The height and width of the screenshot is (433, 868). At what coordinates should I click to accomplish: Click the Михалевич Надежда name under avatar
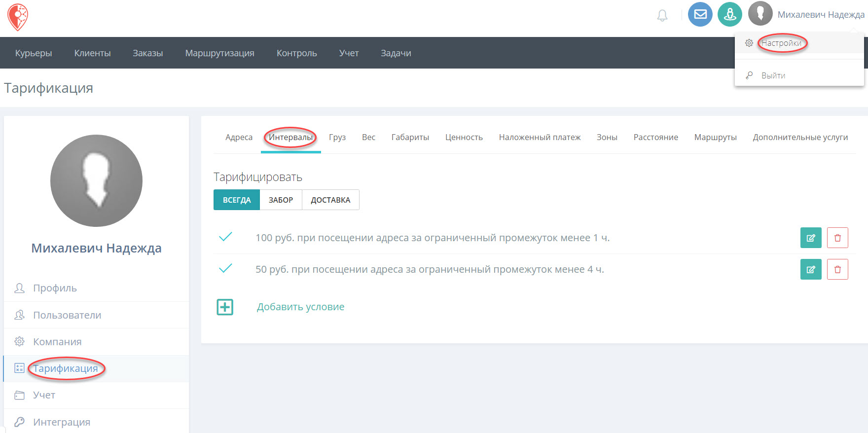(96, 248)
